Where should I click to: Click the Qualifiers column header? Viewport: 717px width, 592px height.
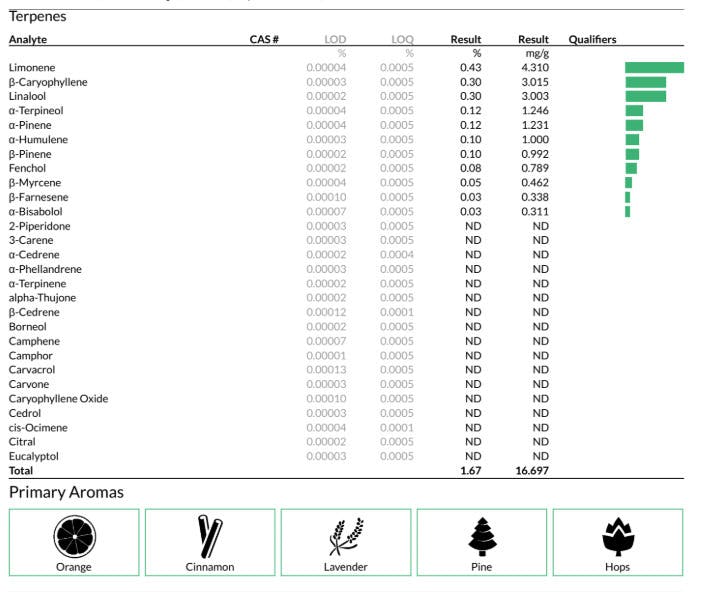click(592, 40)
